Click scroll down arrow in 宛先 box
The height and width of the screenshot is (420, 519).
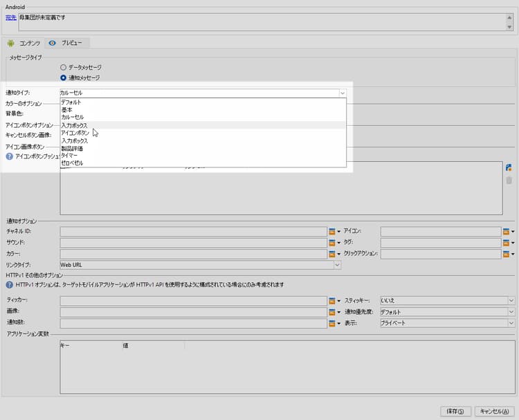[x=509, y=27]
